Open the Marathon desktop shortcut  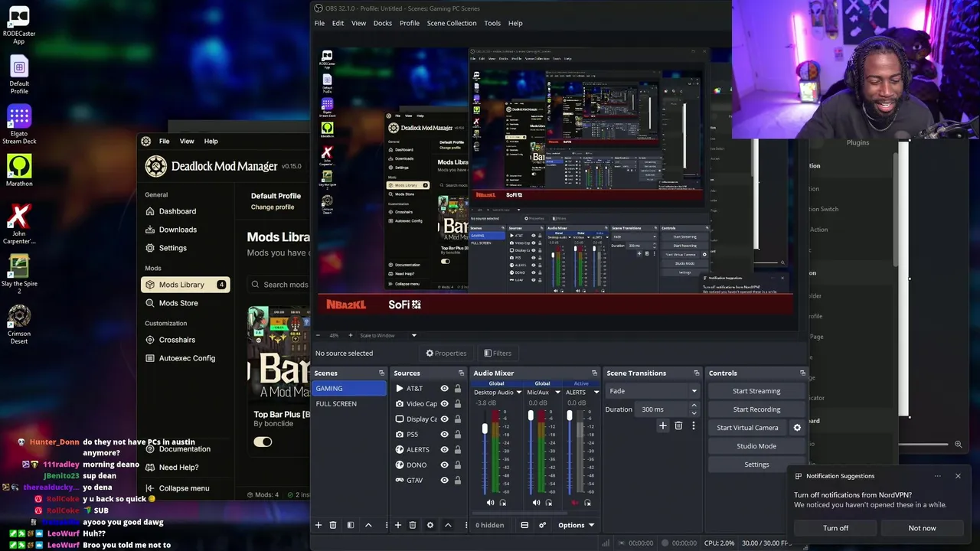click(19, 170)
